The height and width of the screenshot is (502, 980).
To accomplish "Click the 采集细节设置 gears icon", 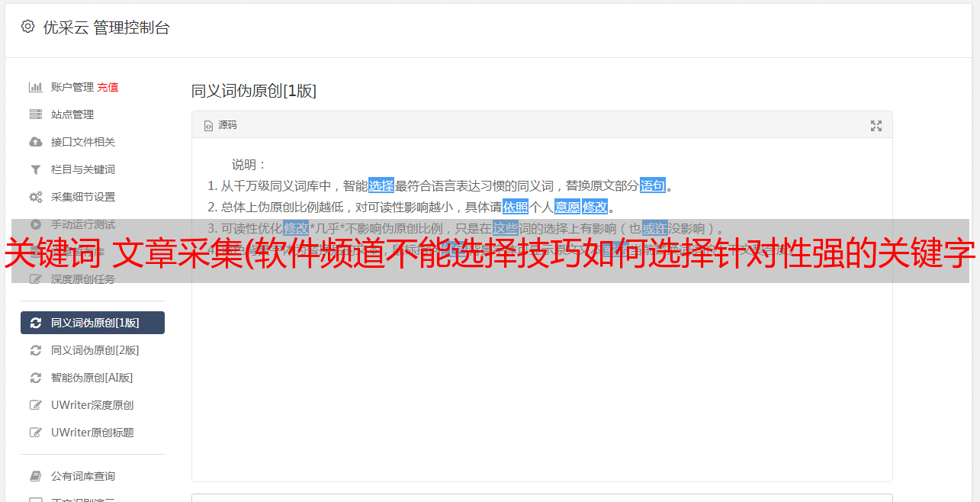I will (35, 197).
